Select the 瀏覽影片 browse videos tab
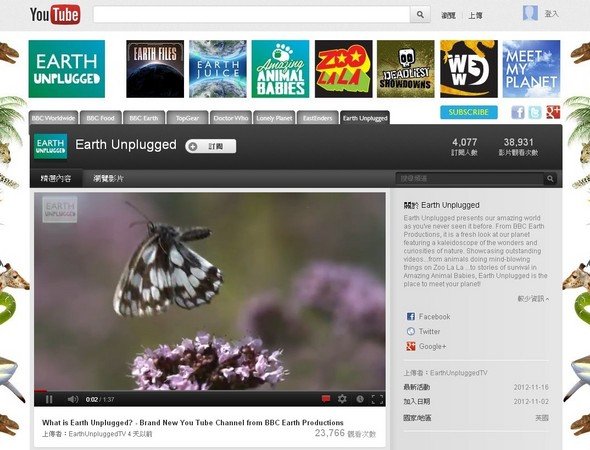The image size is (590, 450). tap(108, 179)
